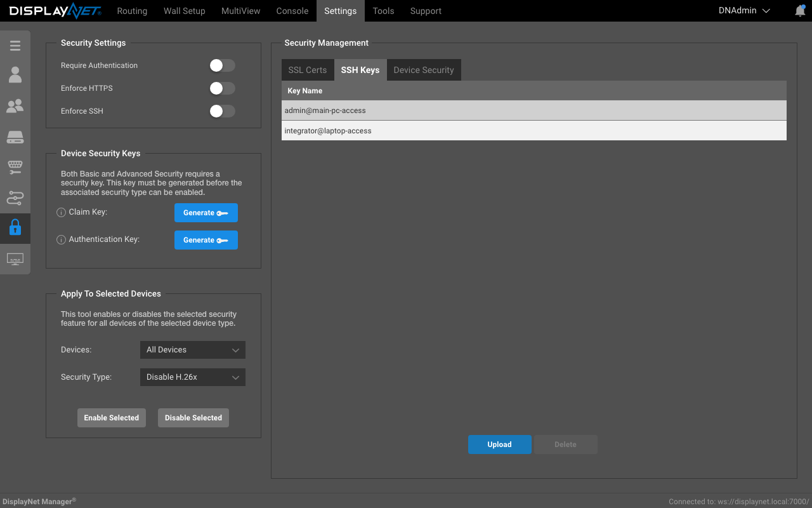Click the Upload button
The image size is (812, 508).
point(500,444)
